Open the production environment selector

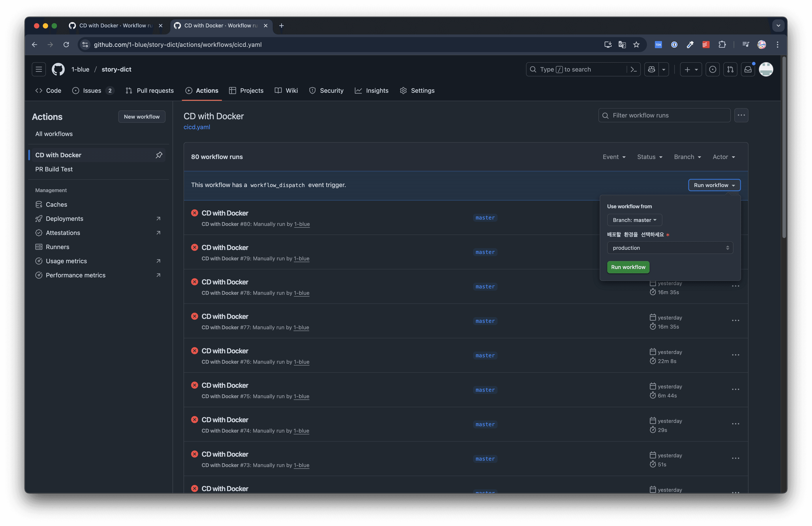click(x=670, y=248)
